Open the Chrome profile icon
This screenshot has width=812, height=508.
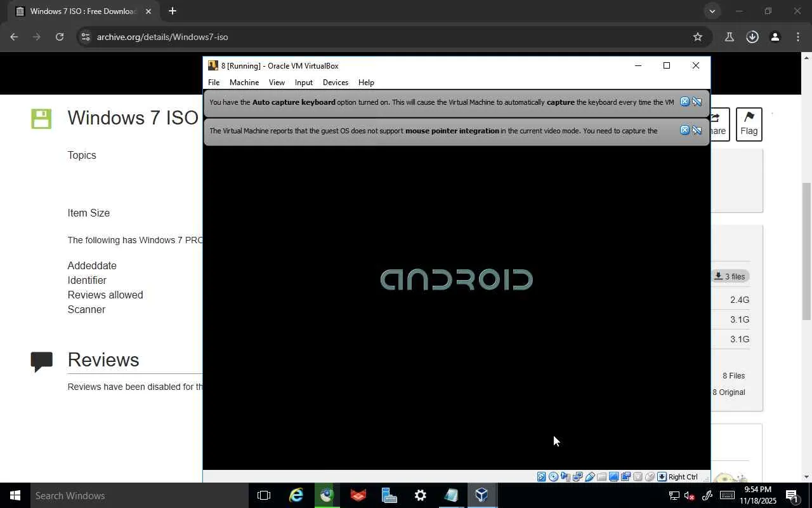(775, 37)
